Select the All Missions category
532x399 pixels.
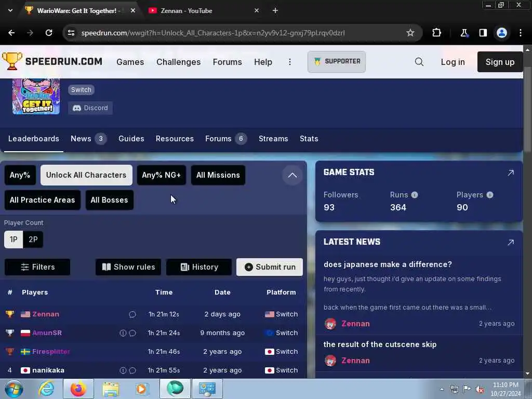tap(218, 175)
